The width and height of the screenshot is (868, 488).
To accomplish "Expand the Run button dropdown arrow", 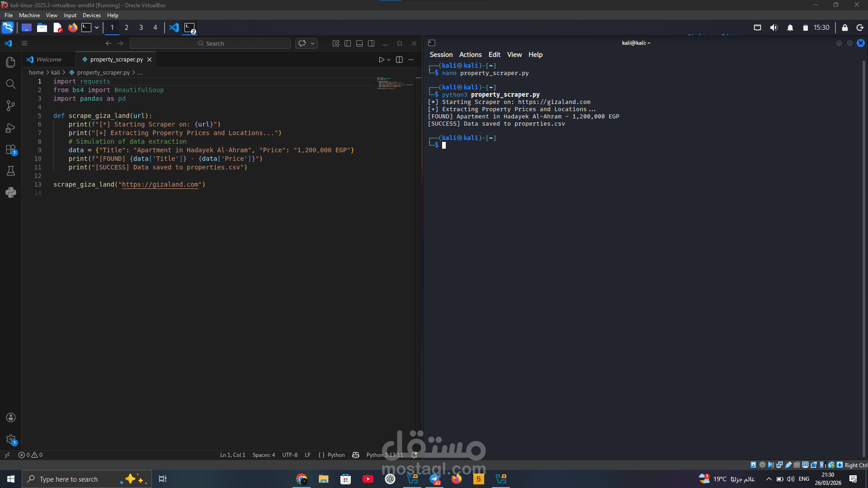I will [x=389, y=59].
